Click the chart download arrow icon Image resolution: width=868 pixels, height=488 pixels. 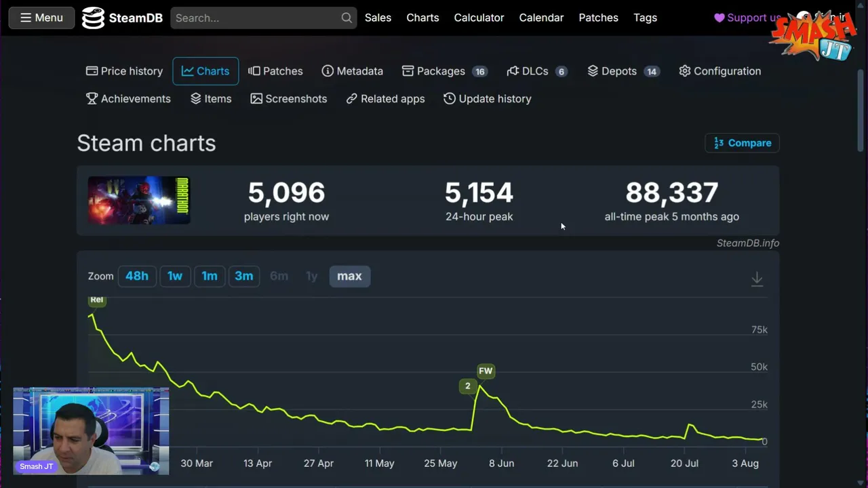(x=757, y=279)
